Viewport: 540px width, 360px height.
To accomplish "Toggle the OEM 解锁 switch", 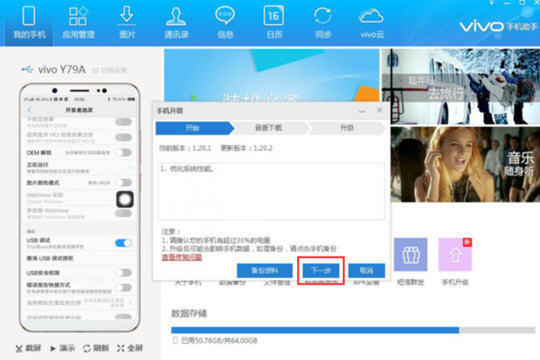I will click(123, 152).
